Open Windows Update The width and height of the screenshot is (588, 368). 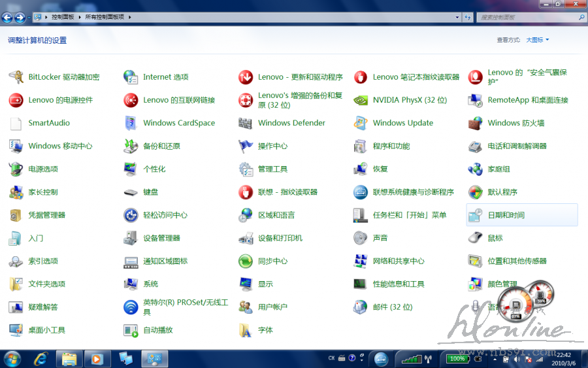[402, 123]
